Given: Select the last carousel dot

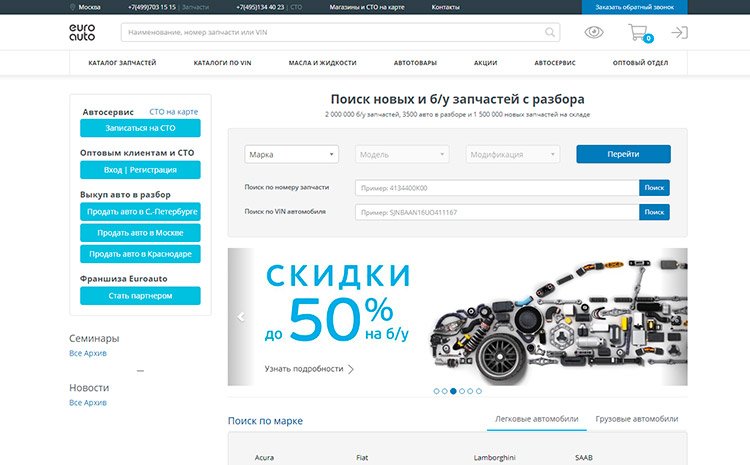Looking at the screenshot, I should pyautogui.click(x=479, y=391).
